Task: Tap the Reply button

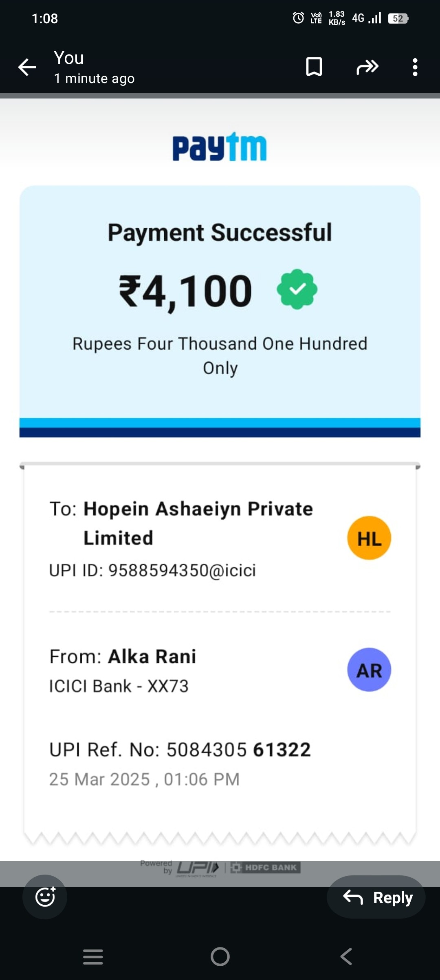Action: point(376,897)
